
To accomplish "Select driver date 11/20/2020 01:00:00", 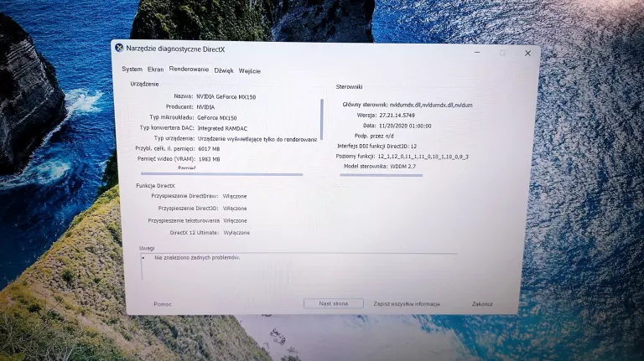I will 405,126.
